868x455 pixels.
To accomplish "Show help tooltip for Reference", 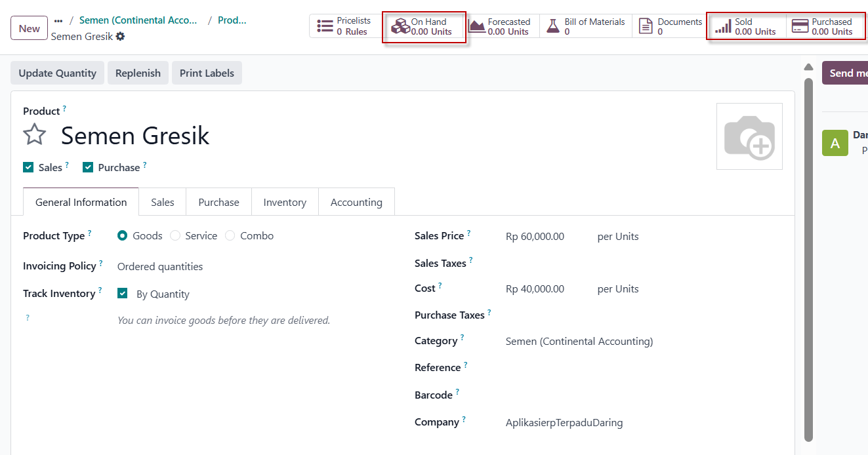I will [x=465, y=365].
